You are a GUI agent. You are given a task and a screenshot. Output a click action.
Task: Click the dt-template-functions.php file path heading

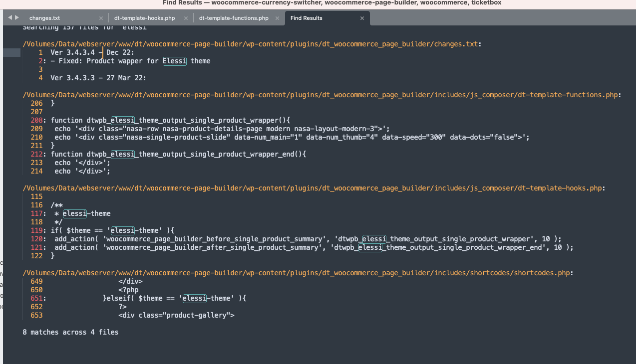(x=321, y=95)
